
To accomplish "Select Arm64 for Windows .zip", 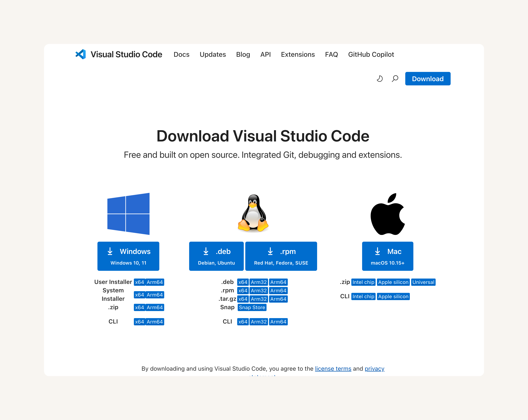I will 155,308.
